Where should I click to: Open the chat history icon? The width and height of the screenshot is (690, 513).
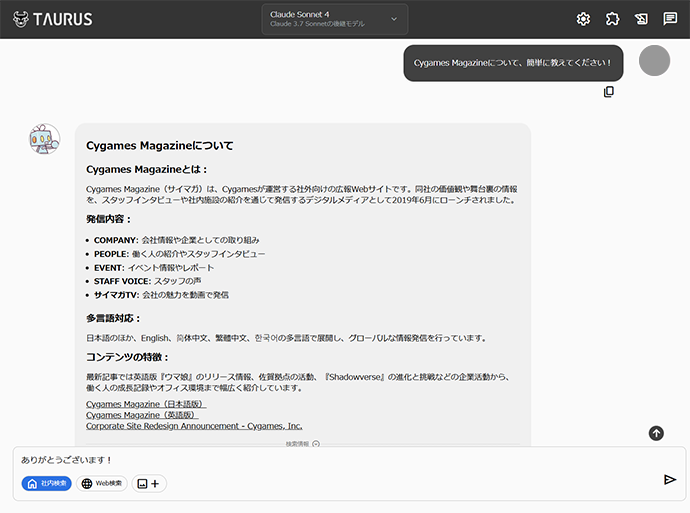pyautogui.click(x=670, y=19)
